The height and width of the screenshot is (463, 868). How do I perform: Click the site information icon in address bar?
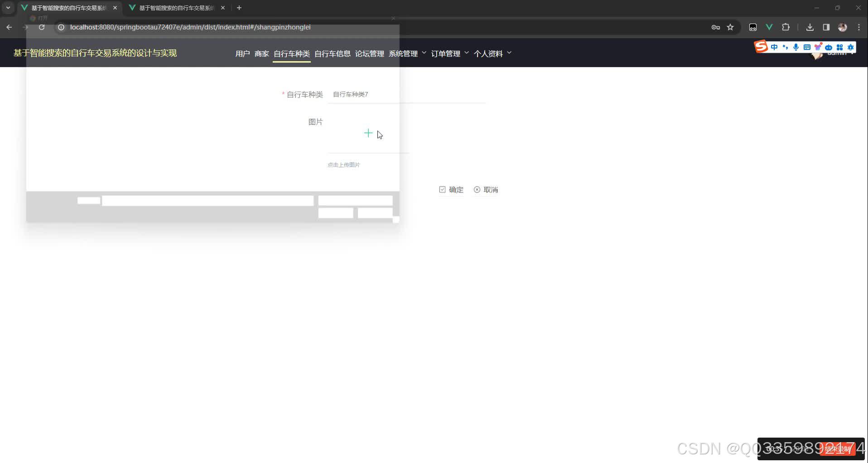click(x=61, y=27)
